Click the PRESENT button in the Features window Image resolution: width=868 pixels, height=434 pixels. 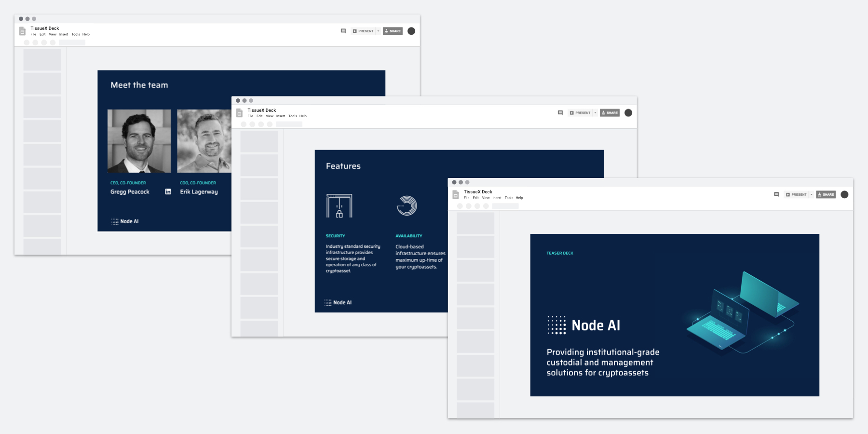(582, 112)
